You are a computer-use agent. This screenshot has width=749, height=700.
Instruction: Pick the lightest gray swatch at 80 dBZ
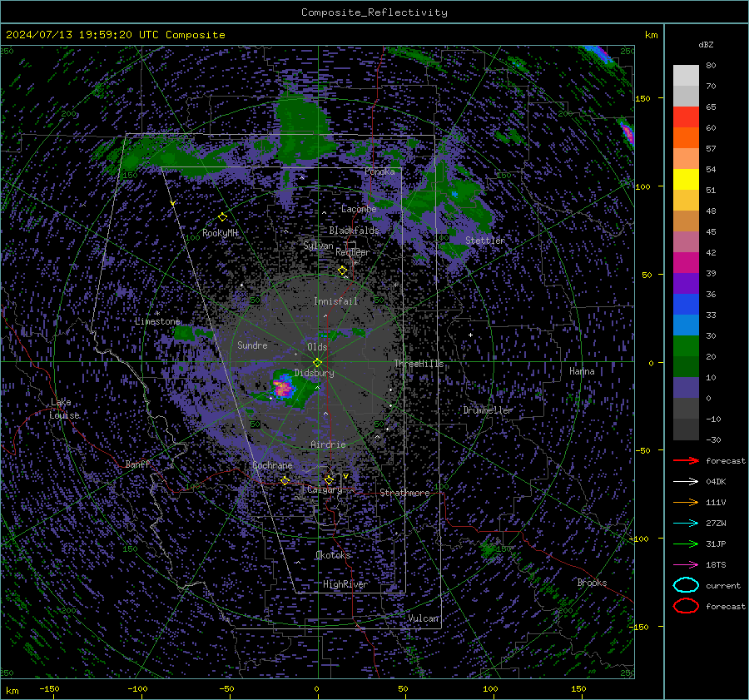click(686, 76)
